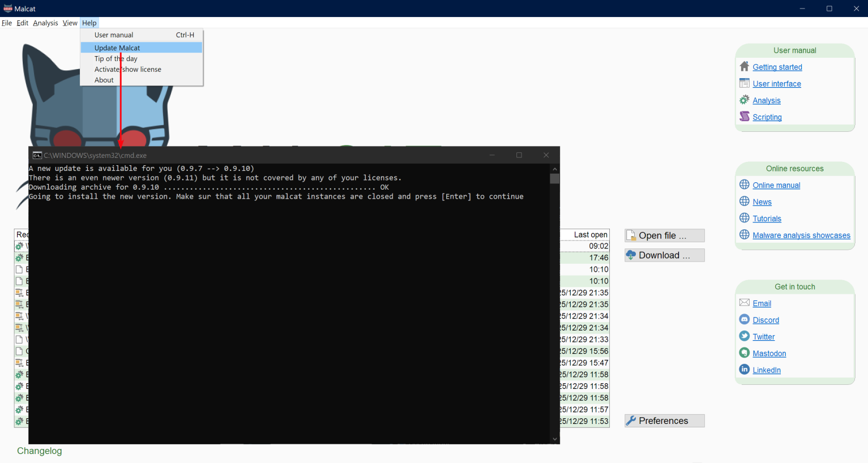Click the Analysis gear icon
The image size is (868, 463).
point(744,100)
